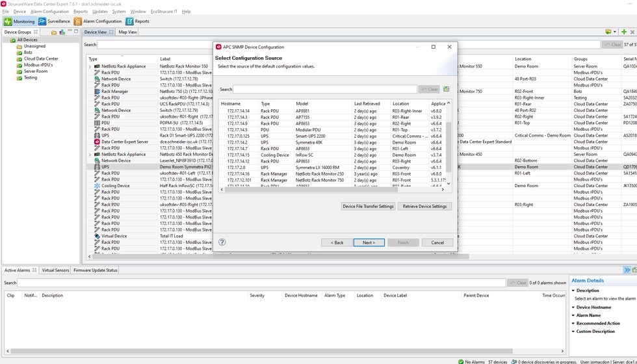Click the Active Alarms search field
Viewport: 637px width, 364px height.
261,283
